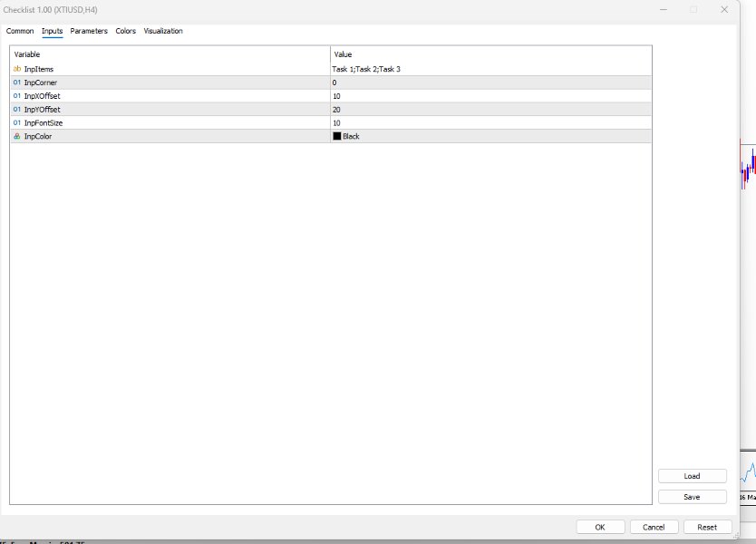
Task: Click the integer icon beside InpCorner
Action: (17, 83)
